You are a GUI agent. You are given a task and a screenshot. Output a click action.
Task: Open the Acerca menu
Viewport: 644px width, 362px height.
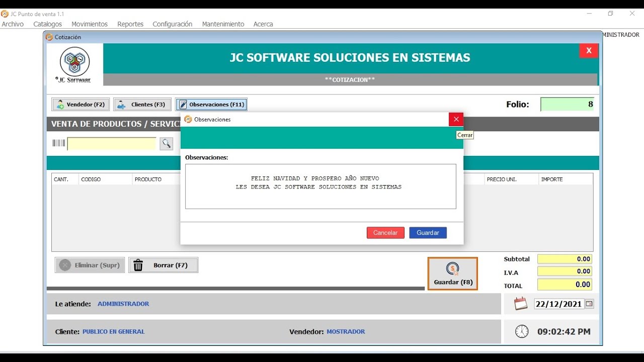(x=263, y=24)
